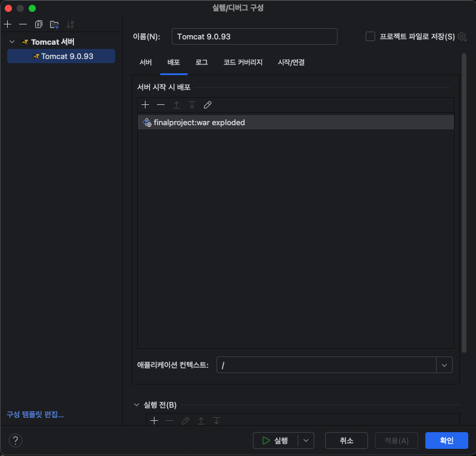The width and height of the screenshot is (476, 456).
Task: Move before-launch task down
Action: (x=217, y=420)
